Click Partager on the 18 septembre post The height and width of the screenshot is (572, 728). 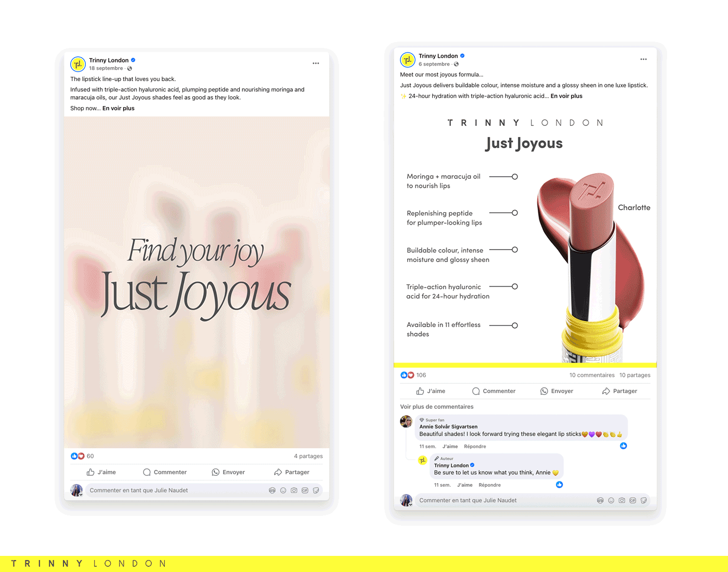coord(292,472)
